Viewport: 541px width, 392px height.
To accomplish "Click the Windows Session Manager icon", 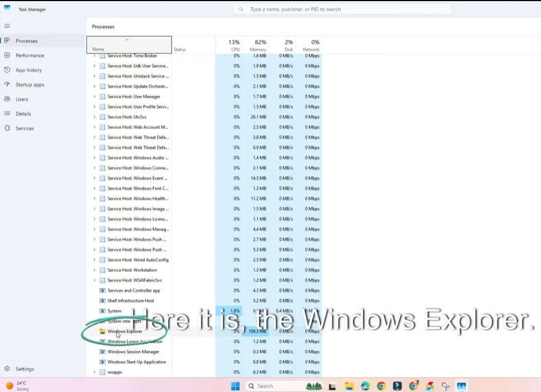I will pyautogui.click(x=103, y=352).
